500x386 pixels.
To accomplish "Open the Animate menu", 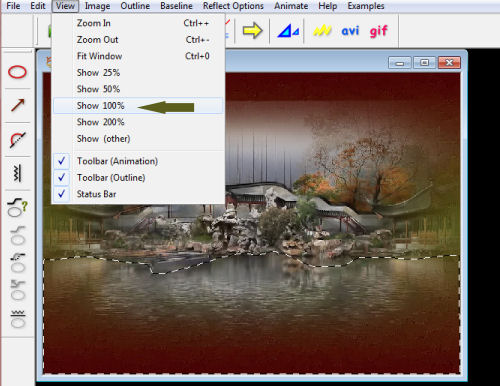I will (291, 6).
